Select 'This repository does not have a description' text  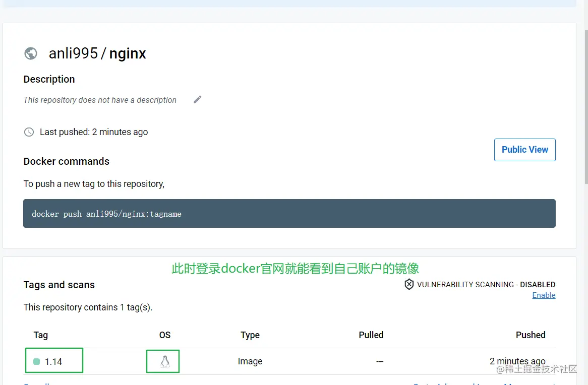click(100, 100)
